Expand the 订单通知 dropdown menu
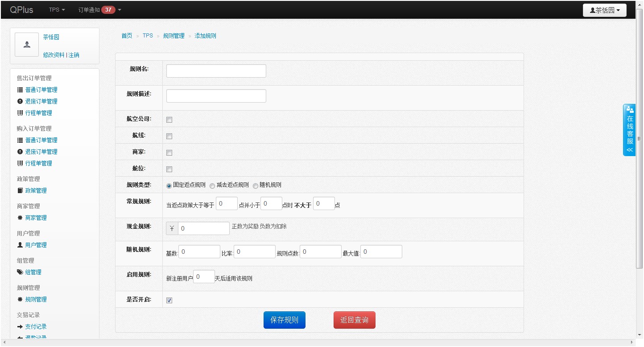 pyautogui.click(x=99, y=9)
